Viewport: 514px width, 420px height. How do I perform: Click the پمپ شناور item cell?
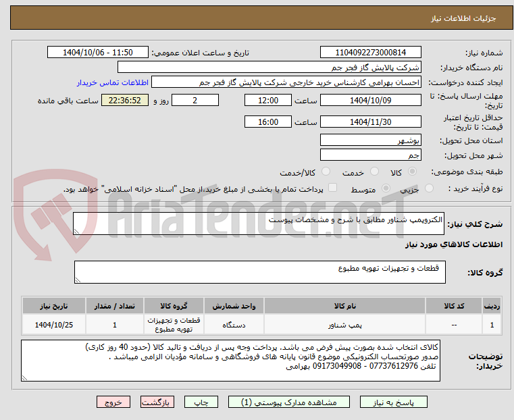[345, 325]
